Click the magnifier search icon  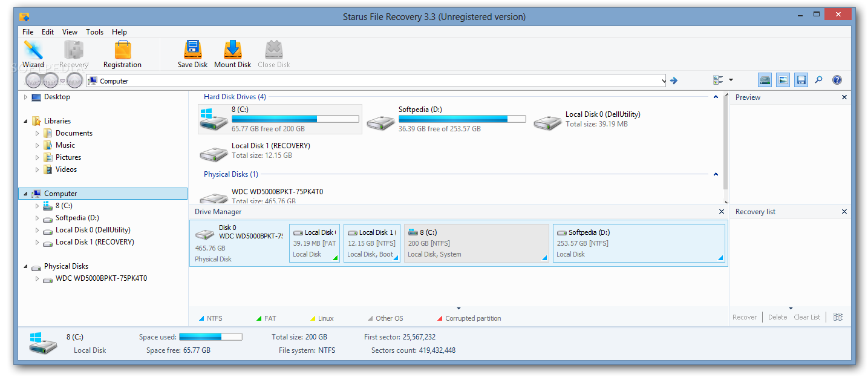tap(819, 80)
